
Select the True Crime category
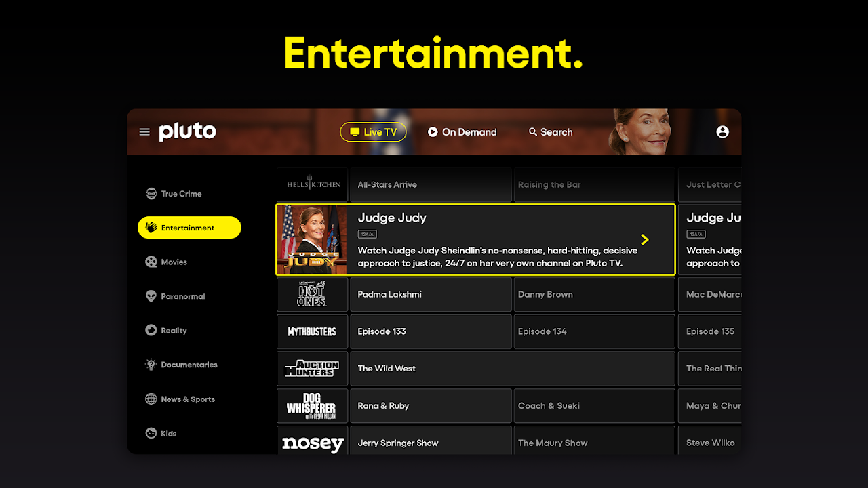click(x=174, y=194)
